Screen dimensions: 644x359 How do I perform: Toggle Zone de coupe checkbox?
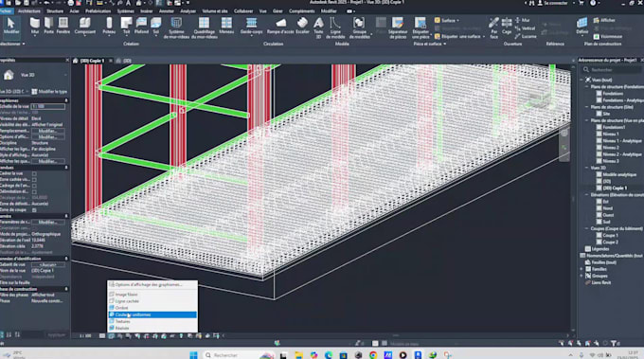pos(34,210)
